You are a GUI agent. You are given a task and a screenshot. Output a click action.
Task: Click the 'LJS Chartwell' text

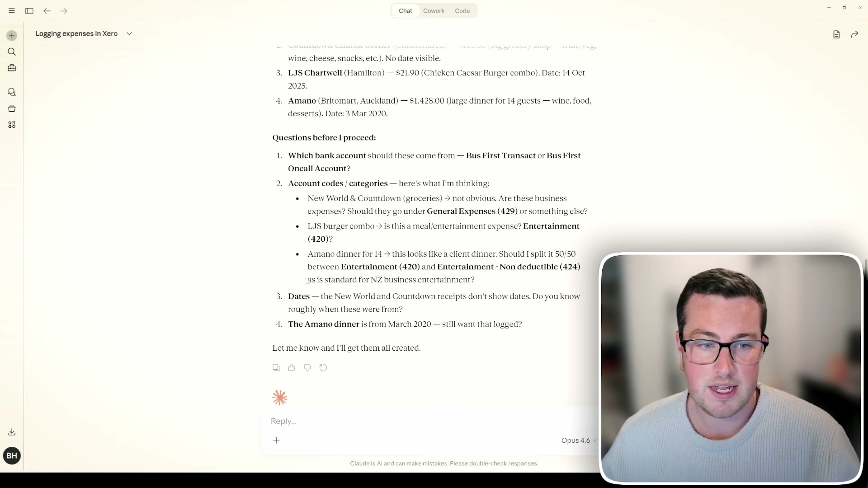315,73
